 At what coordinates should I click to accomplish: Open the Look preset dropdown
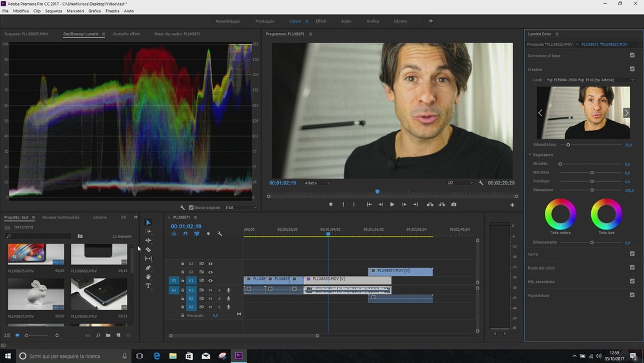(x=590, y=80)
